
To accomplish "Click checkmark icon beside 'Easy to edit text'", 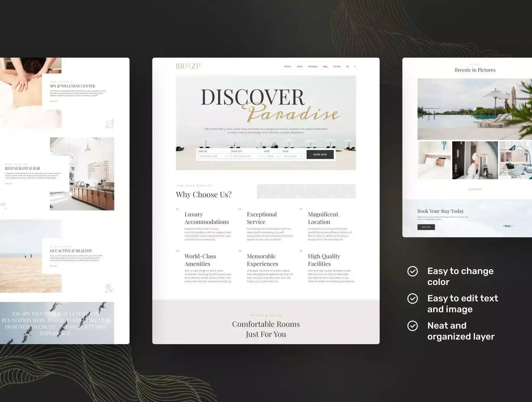I will point(412,299).
